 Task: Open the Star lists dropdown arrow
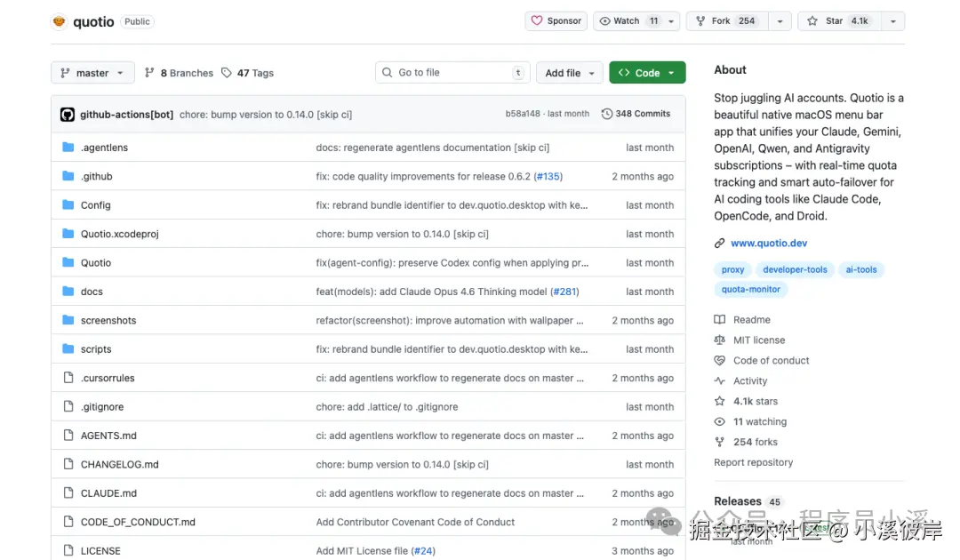(892, 21)
